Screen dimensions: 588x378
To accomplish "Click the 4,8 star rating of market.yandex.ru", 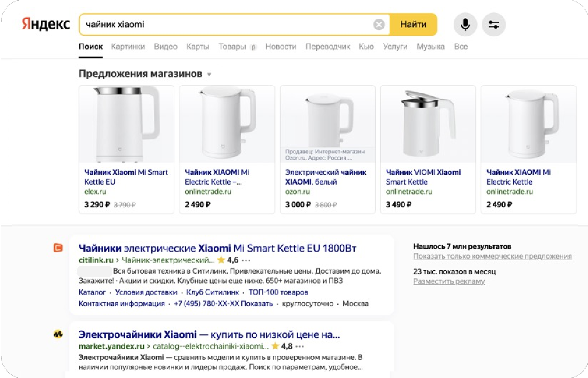I will click(282, 346).
